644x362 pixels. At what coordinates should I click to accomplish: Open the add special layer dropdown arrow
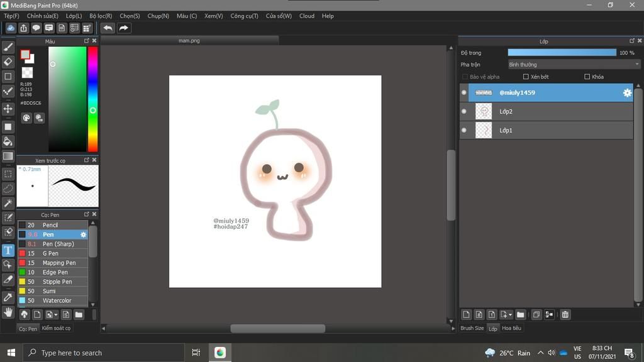pos(510,315)
